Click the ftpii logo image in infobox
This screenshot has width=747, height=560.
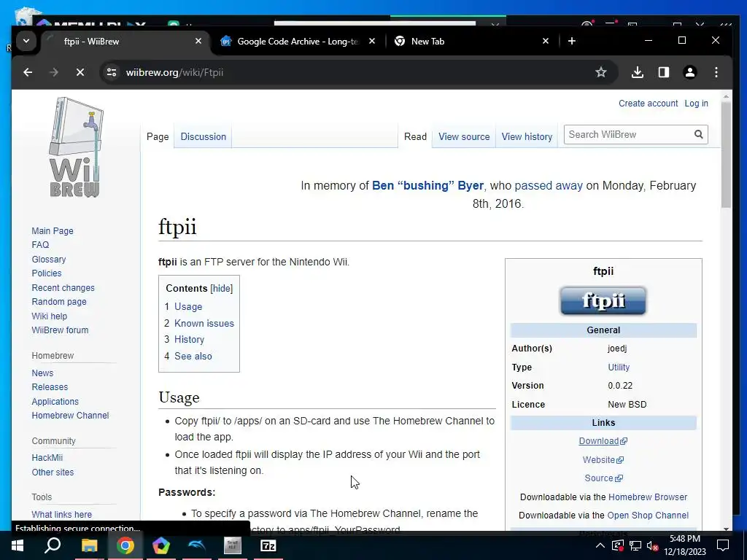pos(603,301)
